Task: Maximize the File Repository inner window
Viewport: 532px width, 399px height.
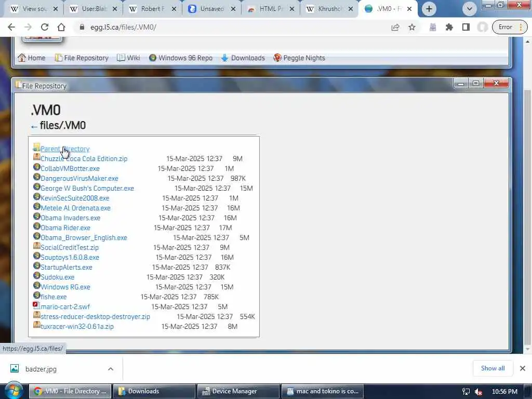Action: [476, 83]
